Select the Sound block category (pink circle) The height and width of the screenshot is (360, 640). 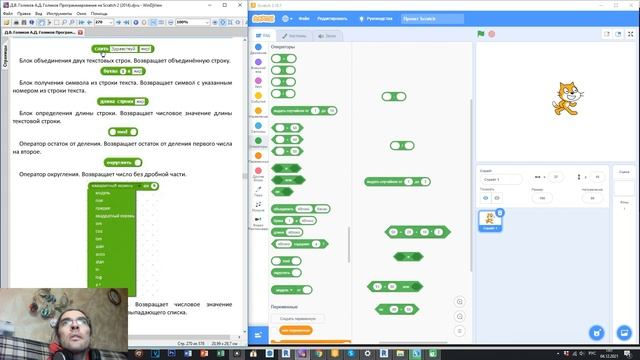[x=258, y=82]
